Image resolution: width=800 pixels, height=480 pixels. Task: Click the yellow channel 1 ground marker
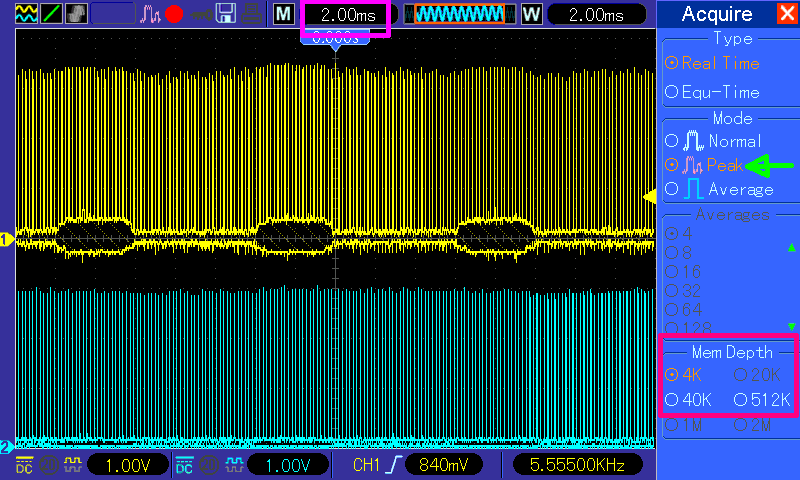(x=6, y=239)
